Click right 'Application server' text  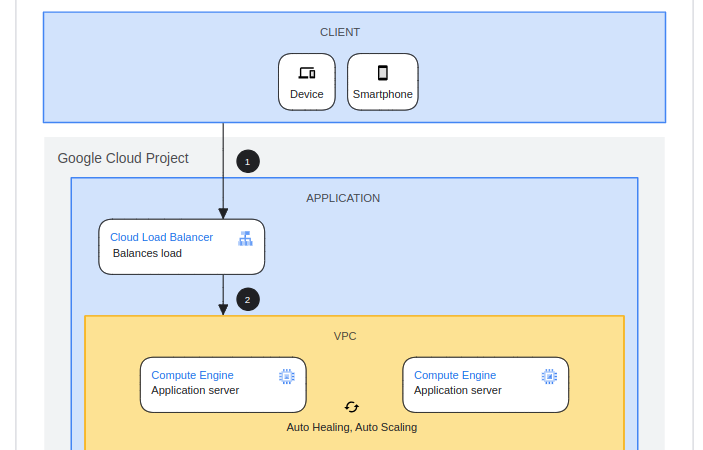[457, 390]
